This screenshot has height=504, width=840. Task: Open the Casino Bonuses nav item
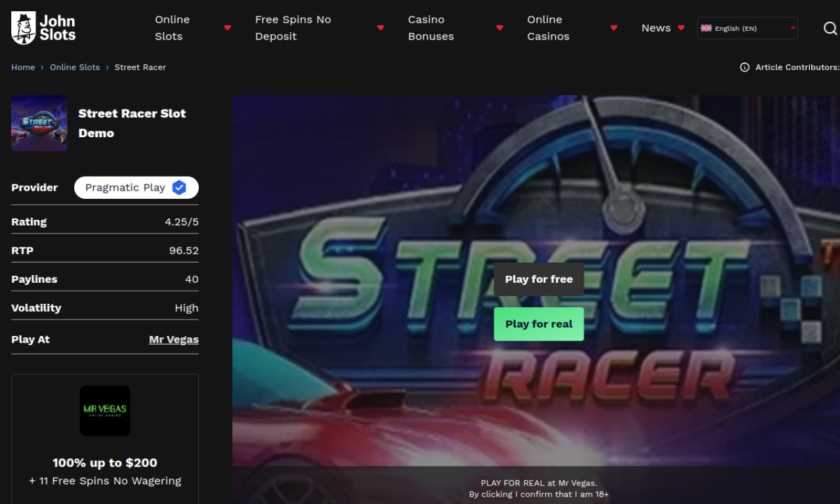click(x=431, y=28)
